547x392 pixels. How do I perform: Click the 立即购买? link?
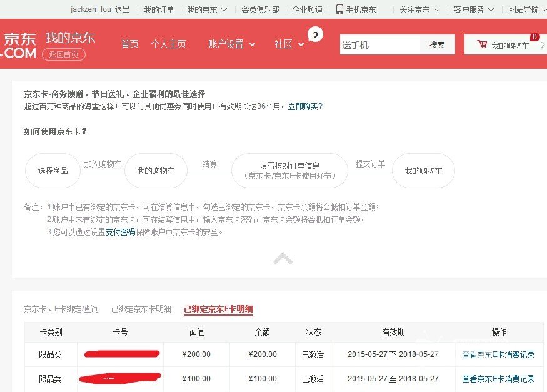click(305, 106)
